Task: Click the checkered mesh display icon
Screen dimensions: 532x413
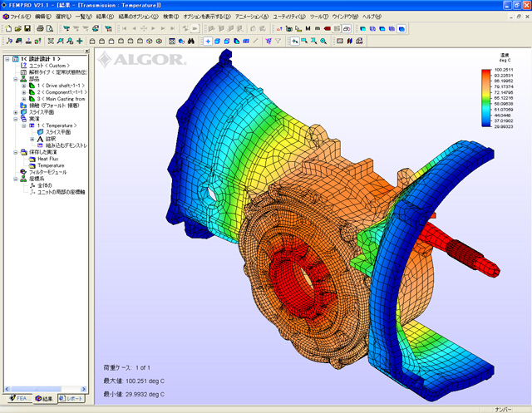Action: pyautogui.click(x=172, y=41)
